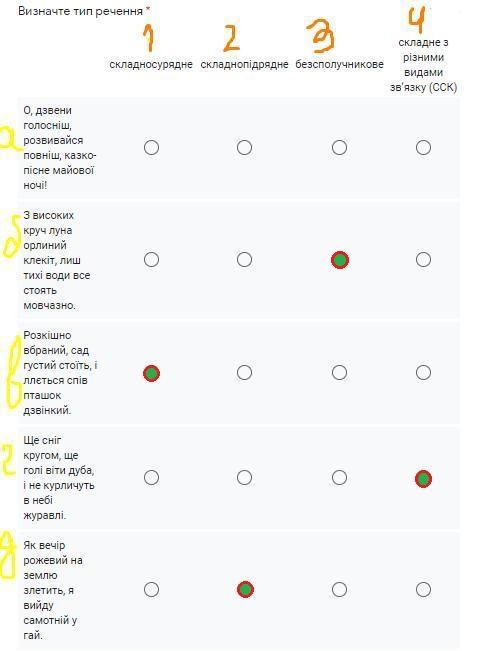Select складнопідрядне for 'З високих круч' sentence
Viewport: 477px width, 651px height.
pyautogui.click(x=244, y=259)
